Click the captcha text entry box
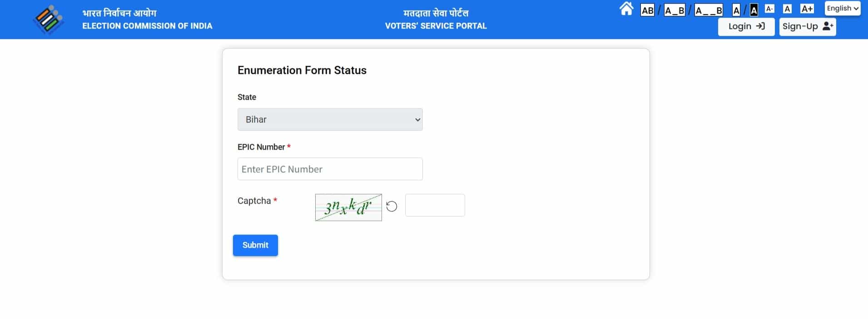The height and width of the screenshot is (319, 868). click(x=435, y=205)
